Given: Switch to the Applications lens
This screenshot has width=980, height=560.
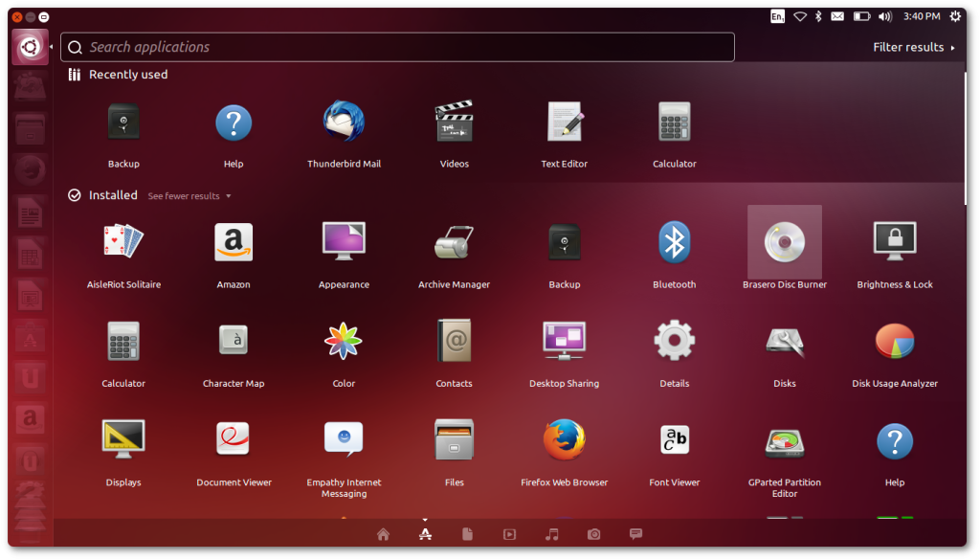Looking at the screenshot, I should 425,534.
